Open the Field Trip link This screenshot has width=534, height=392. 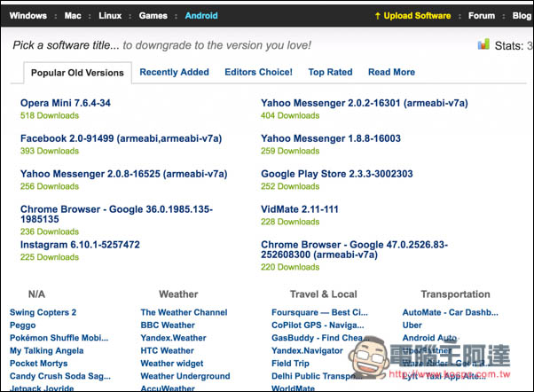(290, 364)
